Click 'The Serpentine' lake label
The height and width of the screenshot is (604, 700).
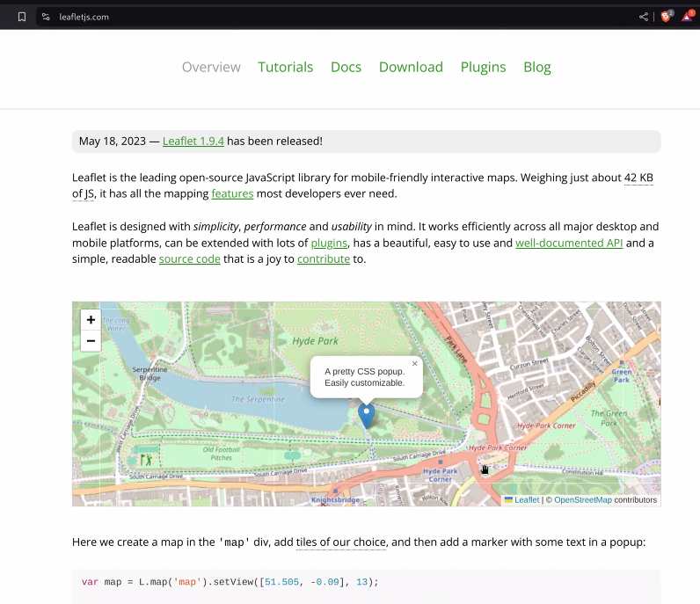tap(258, 399)
